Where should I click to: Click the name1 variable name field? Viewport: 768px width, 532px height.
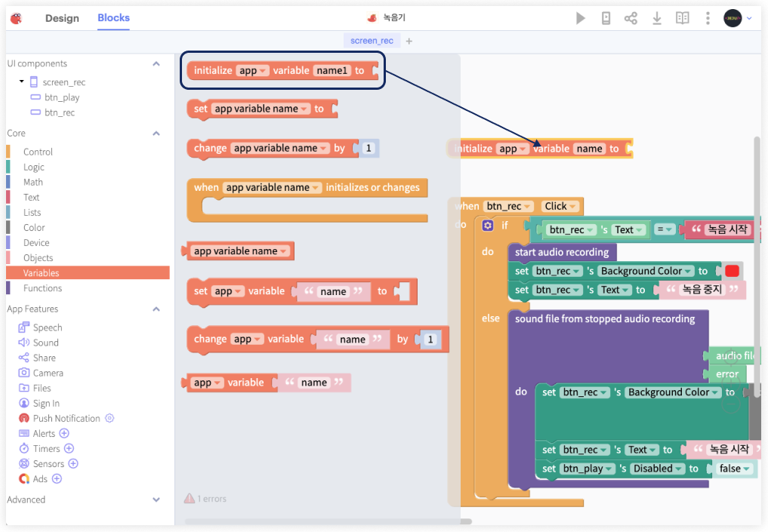click(332, 70)
